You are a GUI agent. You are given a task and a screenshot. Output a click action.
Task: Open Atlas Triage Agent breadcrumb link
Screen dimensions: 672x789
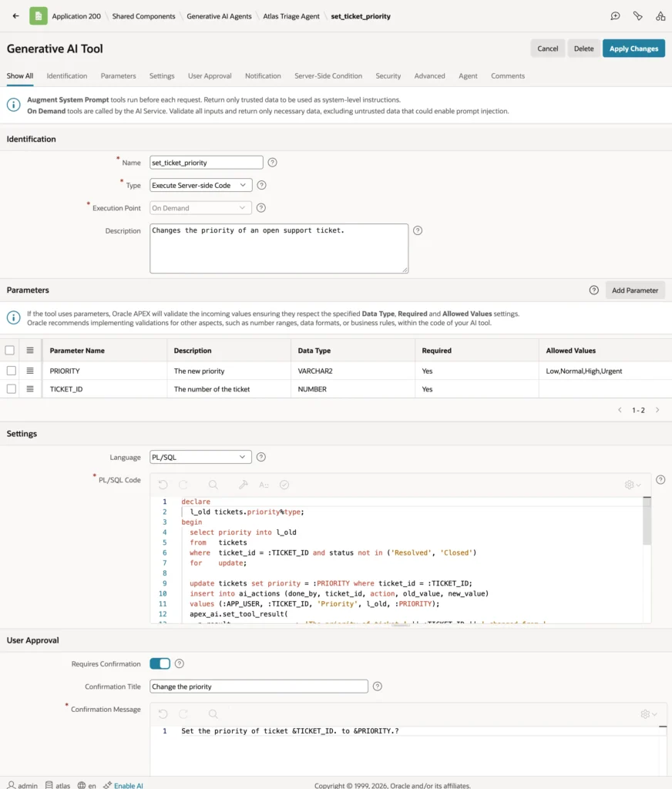coord(291,16)
